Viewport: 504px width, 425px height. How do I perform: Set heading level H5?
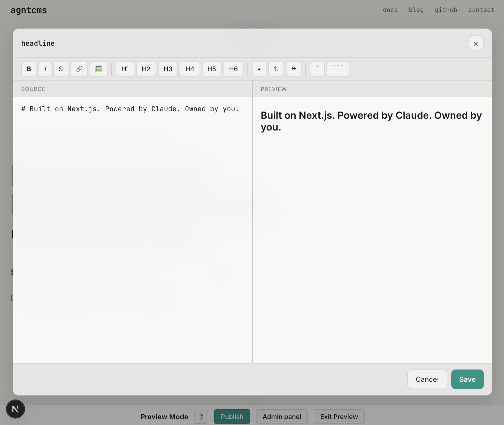click(x=212, y=69)
